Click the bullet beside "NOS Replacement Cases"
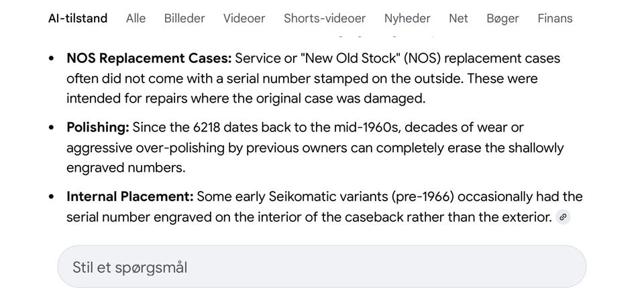Image resolution: width=644 pixels, height=297 pixels. pyautogui.click(x=52, y=59)
